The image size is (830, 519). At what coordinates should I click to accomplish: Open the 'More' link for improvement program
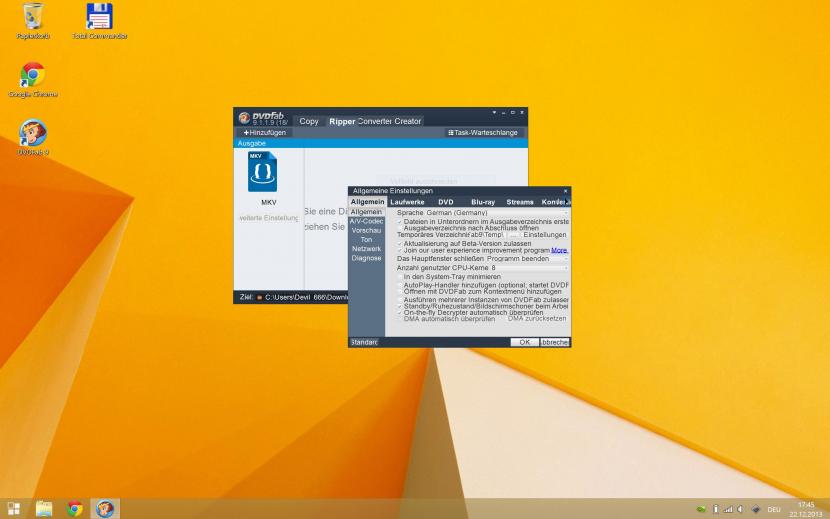(559, 250)
